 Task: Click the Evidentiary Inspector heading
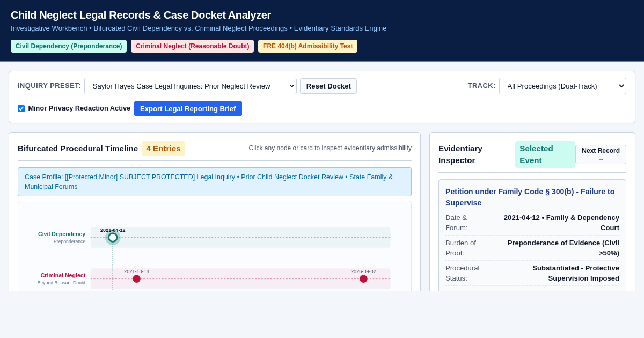(460, 155)
